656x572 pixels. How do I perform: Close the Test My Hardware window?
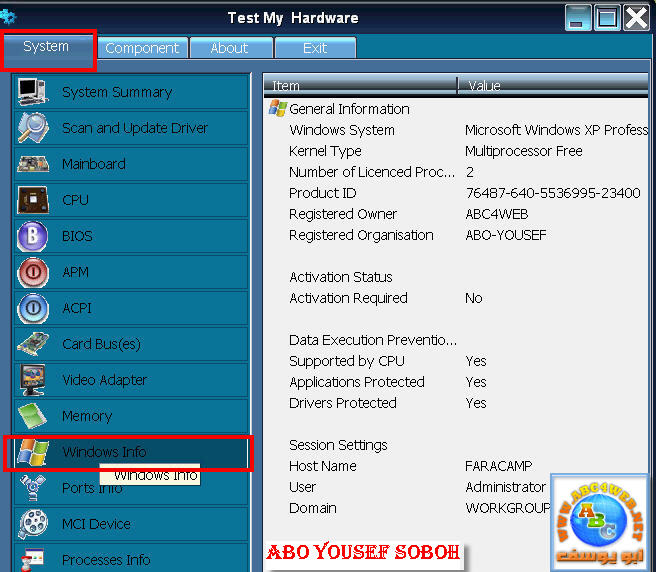pyautogui.click(x=636, y=18)
